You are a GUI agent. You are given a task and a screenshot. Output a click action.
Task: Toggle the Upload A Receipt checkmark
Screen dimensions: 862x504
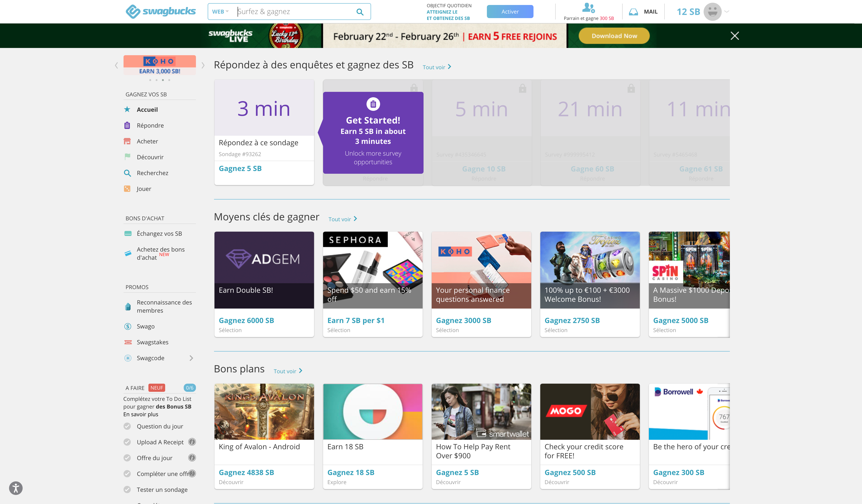[x=127, y=442]
